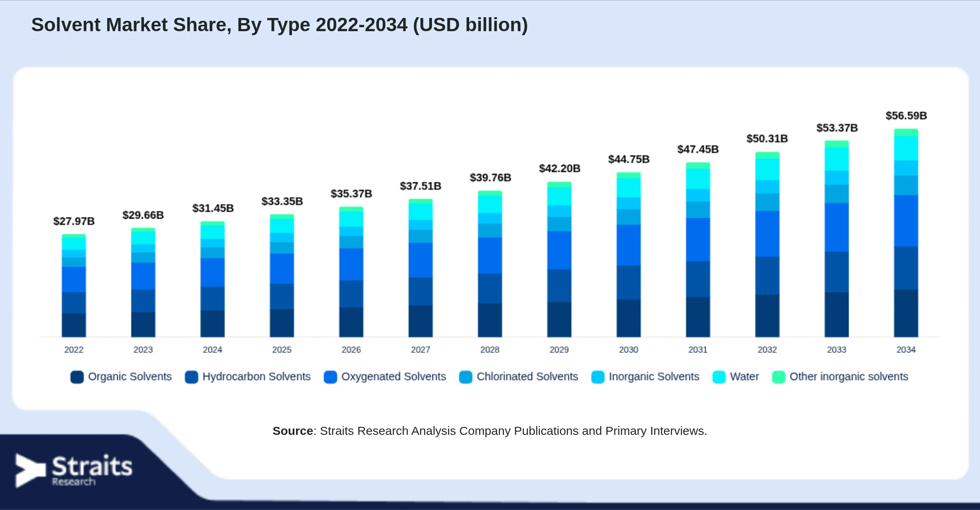Select the $31.45B value label
Viewport: 980px width, 510px height.
pyautogui.click(x=213, y=208)
